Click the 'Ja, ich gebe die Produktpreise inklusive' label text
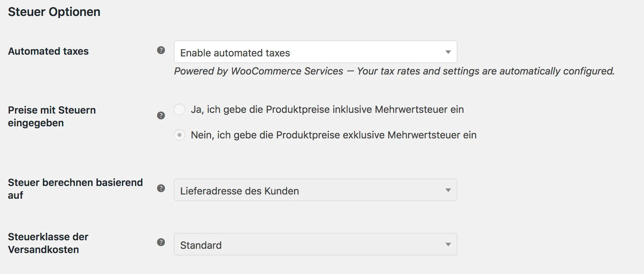Viewport: 644px width, 274px height. click(327, 109)
